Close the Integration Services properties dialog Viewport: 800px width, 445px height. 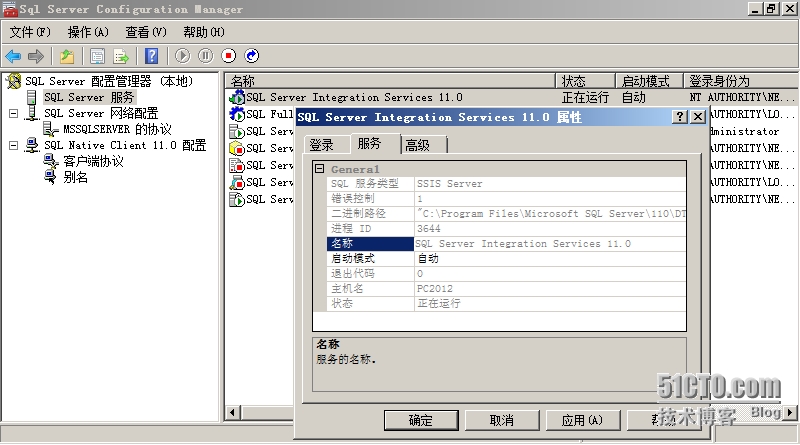[x=698, y=117]
